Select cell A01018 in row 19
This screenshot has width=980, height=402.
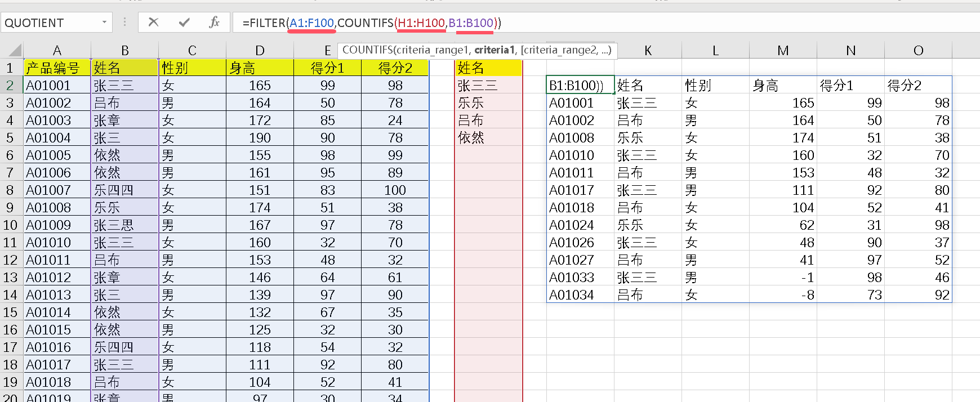pyautogui.click(x=57, y=382)
